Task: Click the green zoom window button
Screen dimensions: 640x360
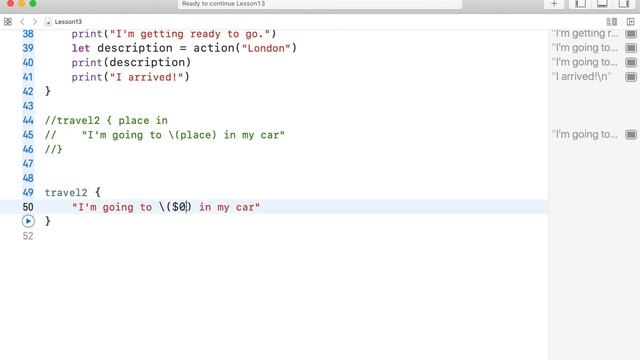Action: (33, 3)
